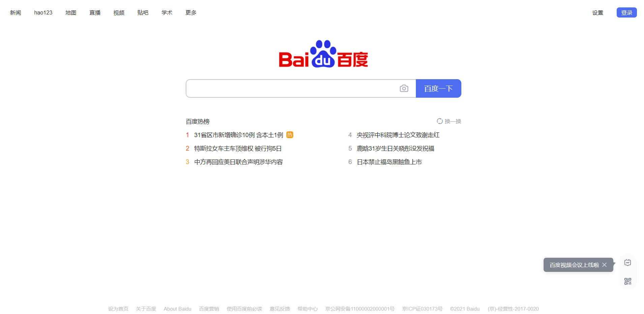644x314 pixels.
Task: Open the 学术 navigation link
Action: (x=167, y=12)
